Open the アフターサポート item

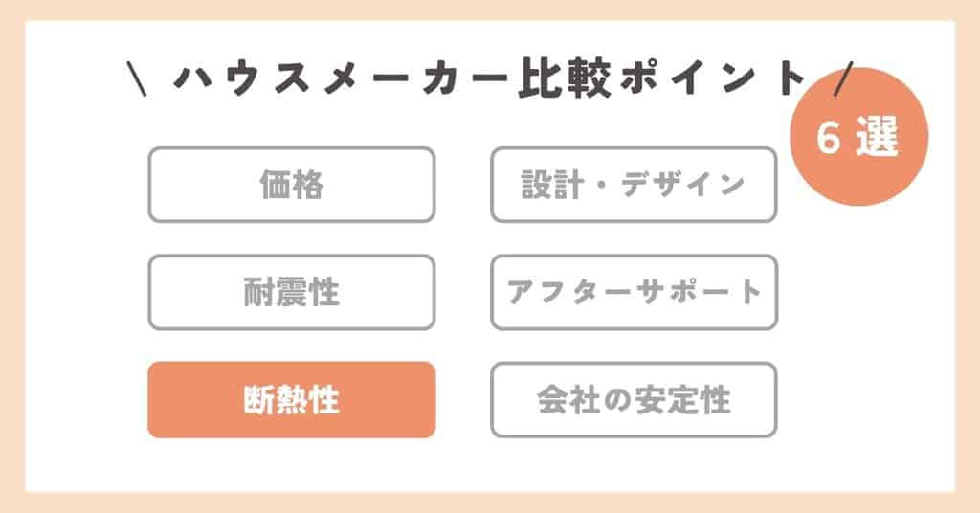click(634, 292)
